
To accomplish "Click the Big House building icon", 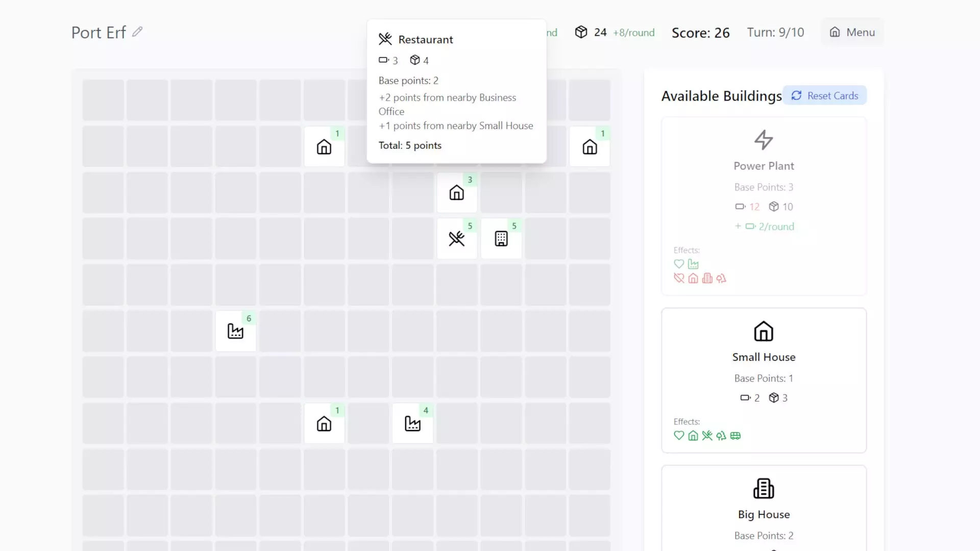I will tap(764, 489).
